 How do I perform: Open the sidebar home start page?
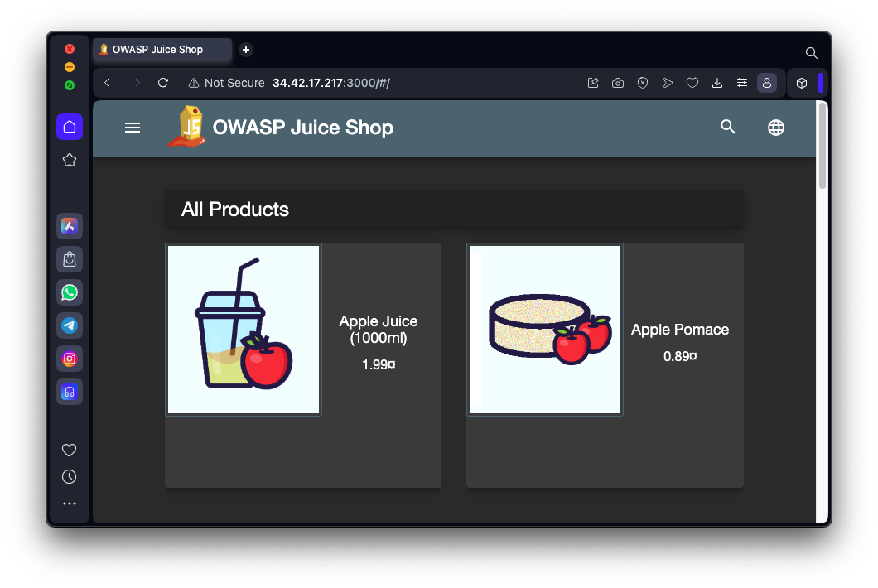click(70, 127)
